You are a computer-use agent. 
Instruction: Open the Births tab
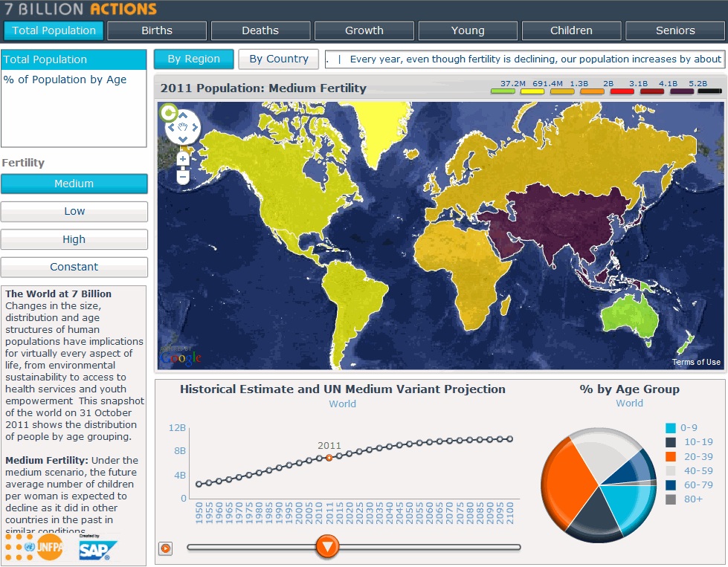(157, 30)
